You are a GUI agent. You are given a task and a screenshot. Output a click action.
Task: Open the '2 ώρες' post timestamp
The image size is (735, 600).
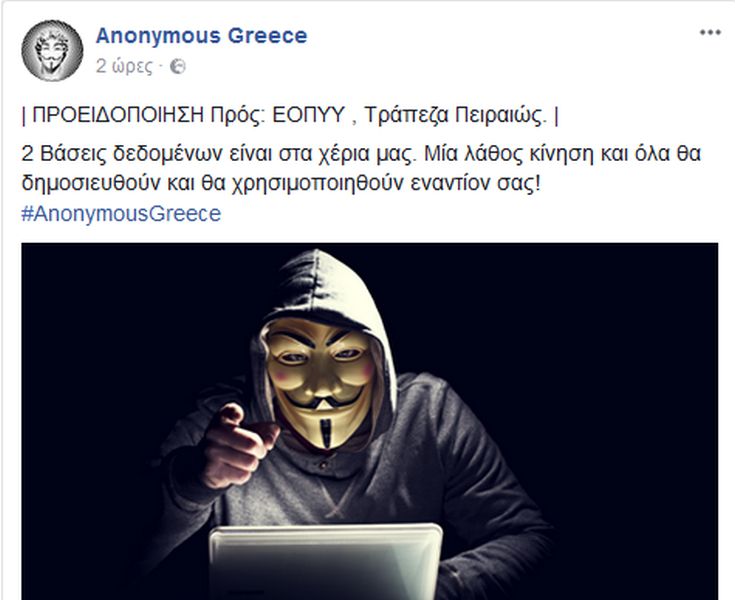[x=124, y=67]
